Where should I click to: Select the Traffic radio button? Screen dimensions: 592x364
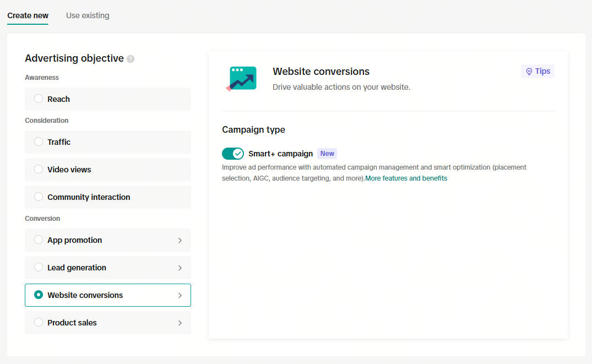[39, 142]
